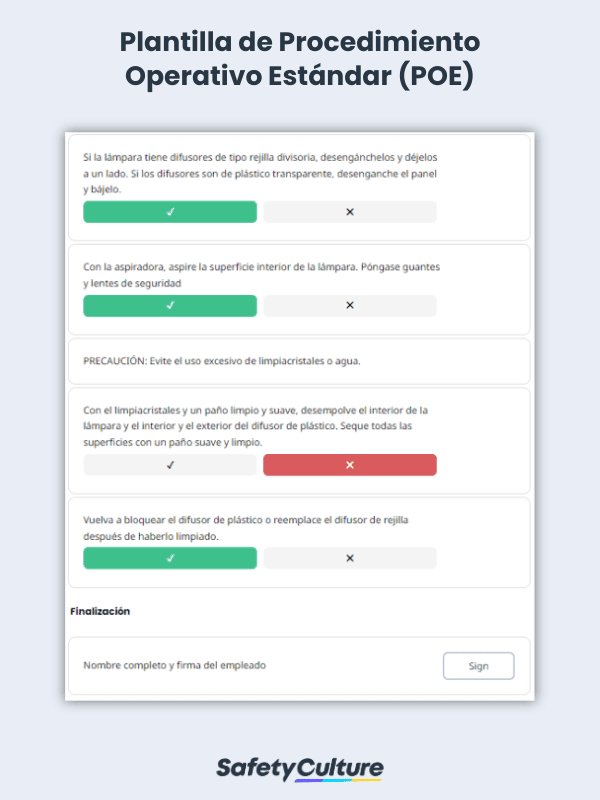Click the Sign button

pyautogui.click(x=478, y=665)
